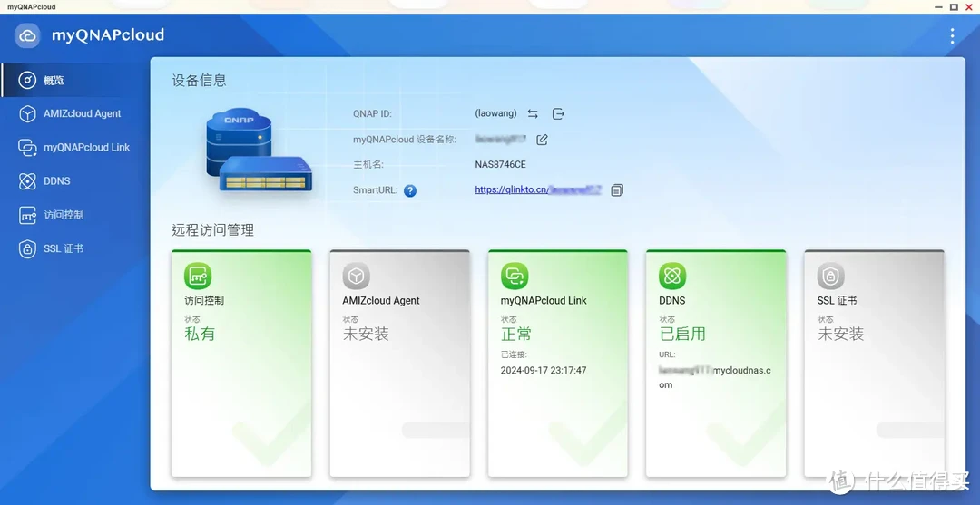The width and height of the screenshot is (980, 505).
Task: Select the 概览 overview sidebar item
Action: pos(73,80)
